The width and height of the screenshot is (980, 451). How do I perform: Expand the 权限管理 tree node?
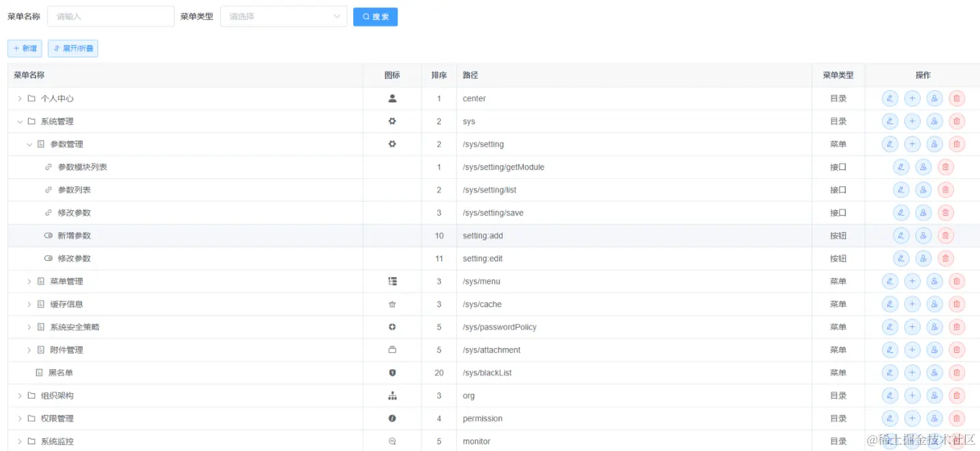[x=20, y=418]
